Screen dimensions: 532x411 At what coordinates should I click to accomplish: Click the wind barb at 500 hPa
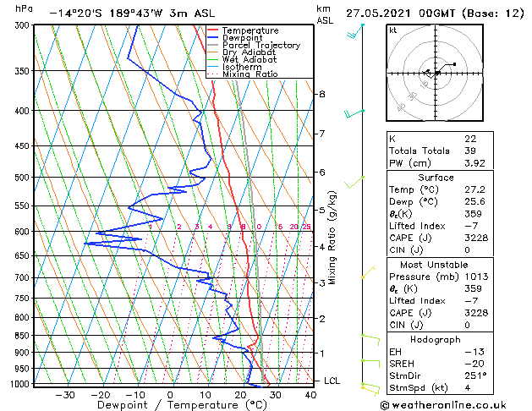click(354, 183)
